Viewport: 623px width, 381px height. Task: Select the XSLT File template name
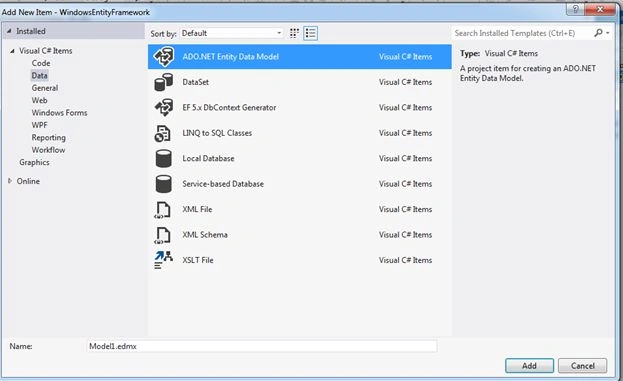coord(198,260)
